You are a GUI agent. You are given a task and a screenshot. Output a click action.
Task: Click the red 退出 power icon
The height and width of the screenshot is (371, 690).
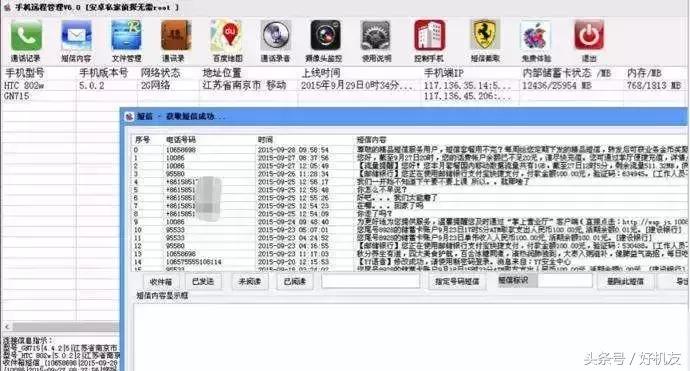tap(589, 35)
